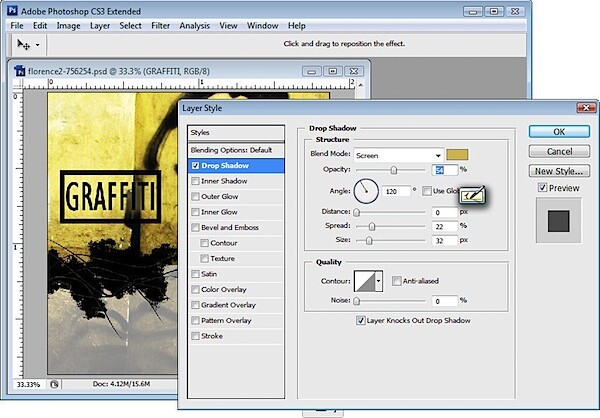Enable the Texture sub-option checkbox
Image resolution: width=600 pixels, height=418 pixels.
pos(204,258)
